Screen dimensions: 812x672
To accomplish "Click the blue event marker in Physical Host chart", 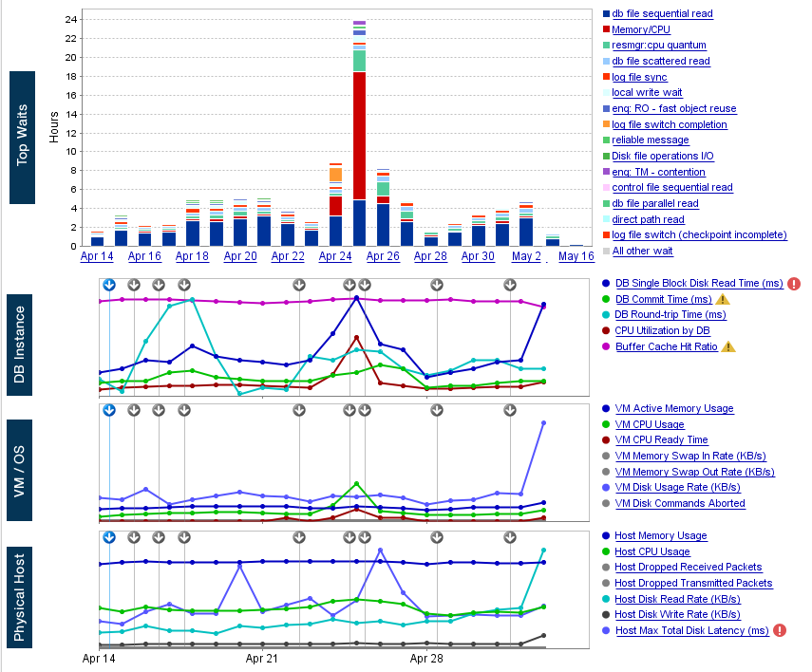I will click(x=109, y=537).
